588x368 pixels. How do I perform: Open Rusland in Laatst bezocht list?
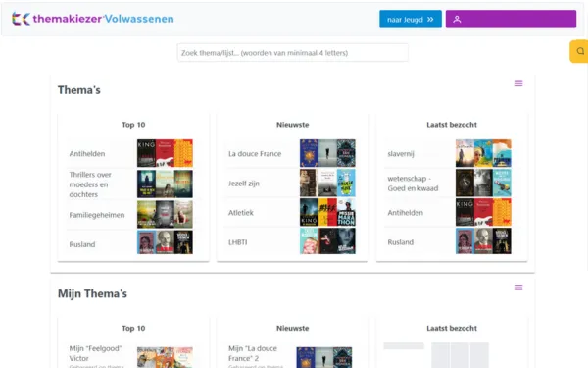coord(400,242)
